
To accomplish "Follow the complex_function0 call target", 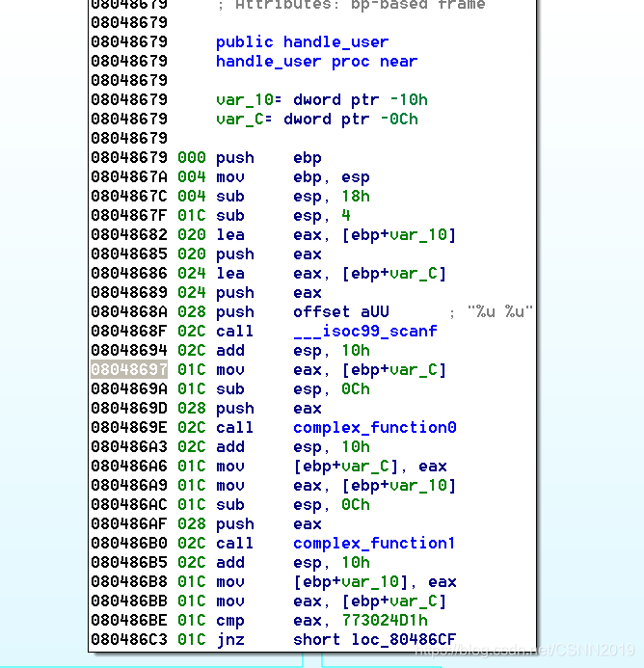I will [x=375, y=427].
